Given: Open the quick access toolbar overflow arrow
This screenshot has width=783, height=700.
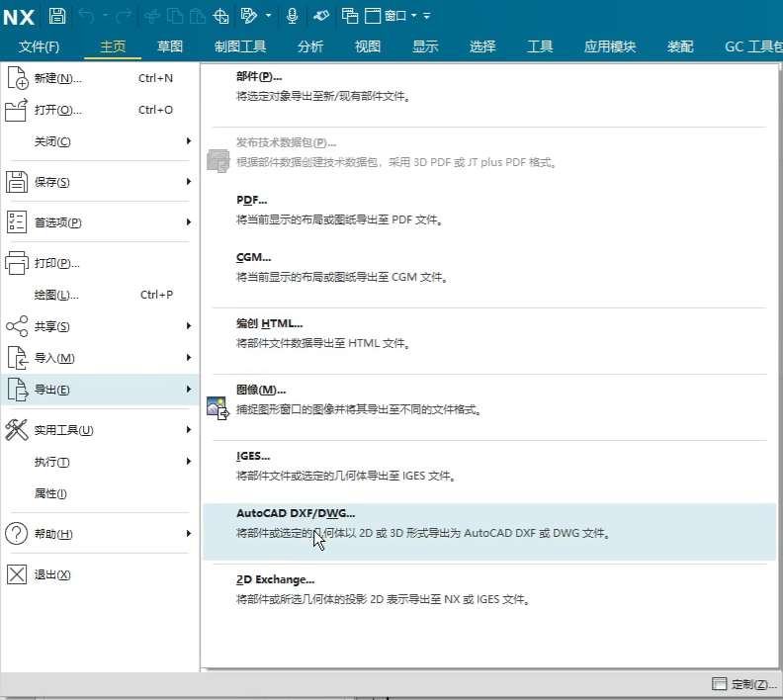Looking at the screenshot, I should (426, 16).
